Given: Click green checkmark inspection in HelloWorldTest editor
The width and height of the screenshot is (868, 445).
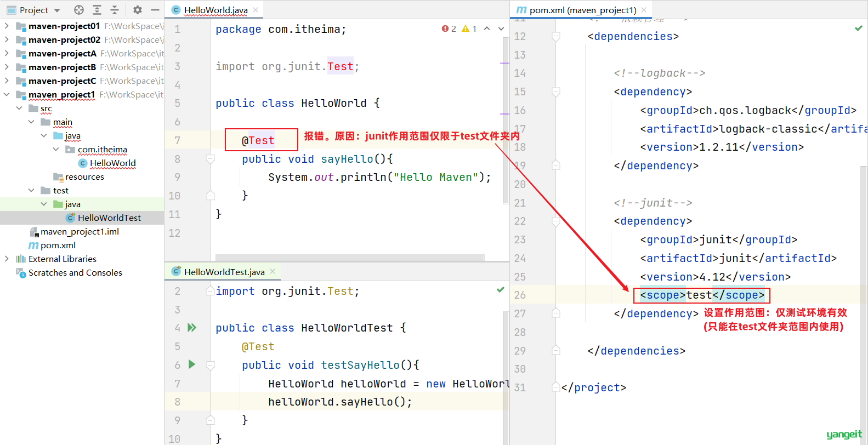Looking at the screenshot, I should click(x=501, y=289).
